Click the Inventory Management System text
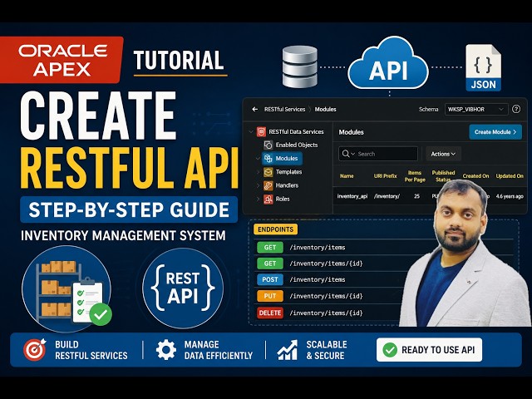 pos(123,235)
